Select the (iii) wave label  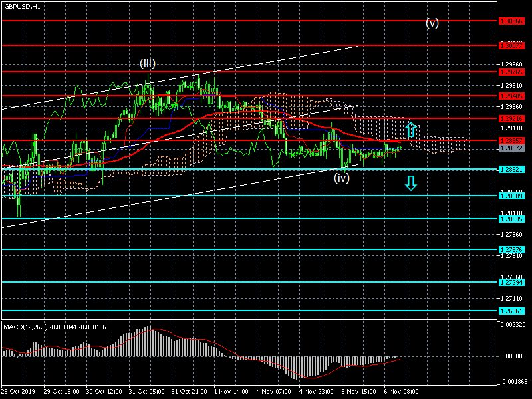(148, 63)
